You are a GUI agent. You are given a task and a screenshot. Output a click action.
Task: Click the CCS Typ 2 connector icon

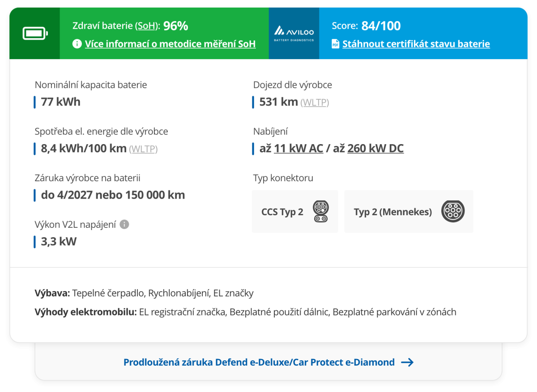pos(320,212)
